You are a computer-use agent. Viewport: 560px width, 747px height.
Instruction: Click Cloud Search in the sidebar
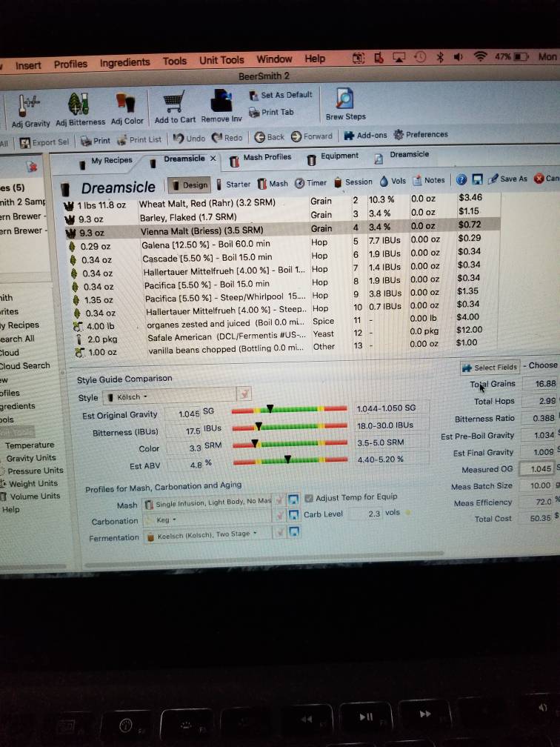tap(24, 366)
